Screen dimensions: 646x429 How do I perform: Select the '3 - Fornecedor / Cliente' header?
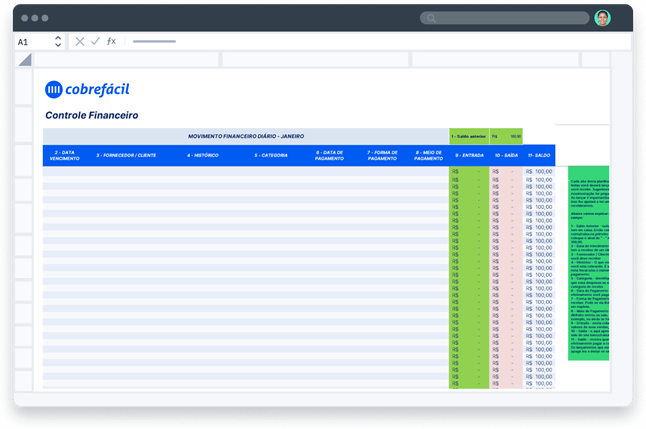126,155
